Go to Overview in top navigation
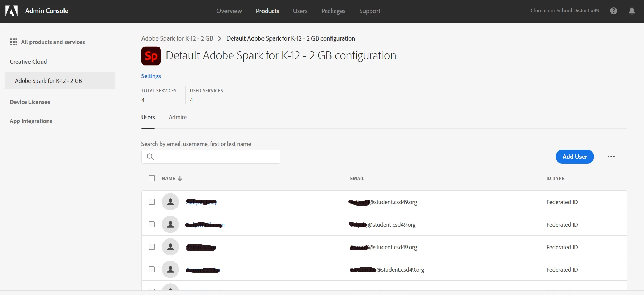 click(229, 11)
